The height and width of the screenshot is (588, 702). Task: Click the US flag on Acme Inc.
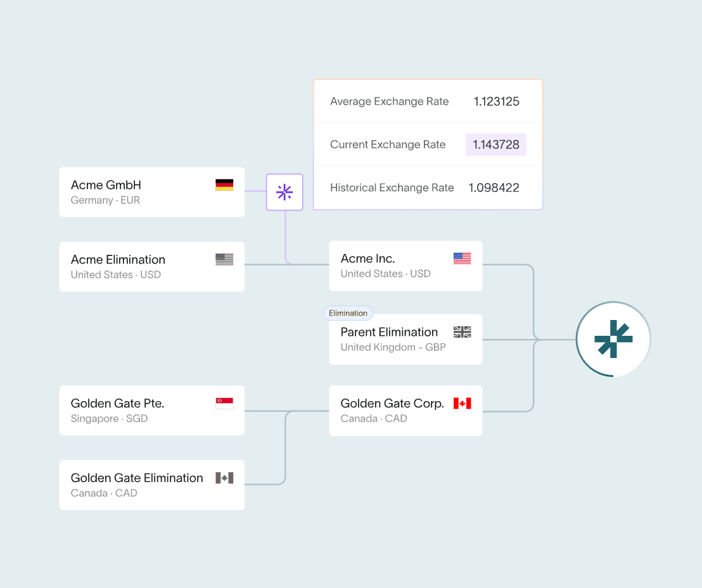[462, 259]
